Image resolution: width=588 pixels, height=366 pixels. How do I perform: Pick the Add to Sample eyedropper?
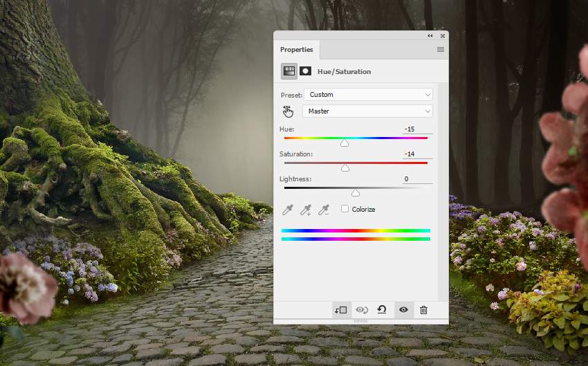pyautogui.click(x=306, y=210)
